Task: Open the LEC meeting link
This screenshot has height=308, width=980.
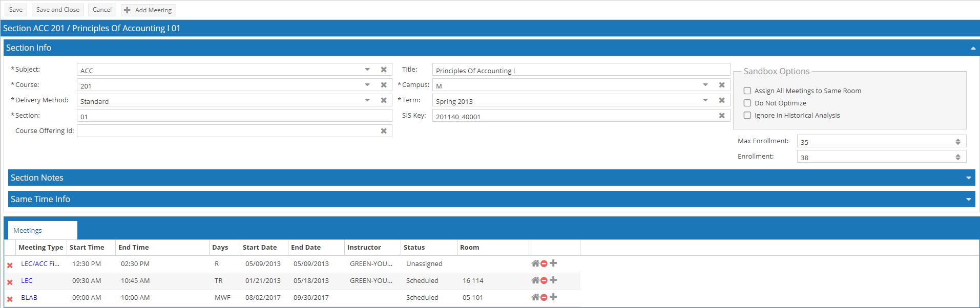Action: point(27,281)
